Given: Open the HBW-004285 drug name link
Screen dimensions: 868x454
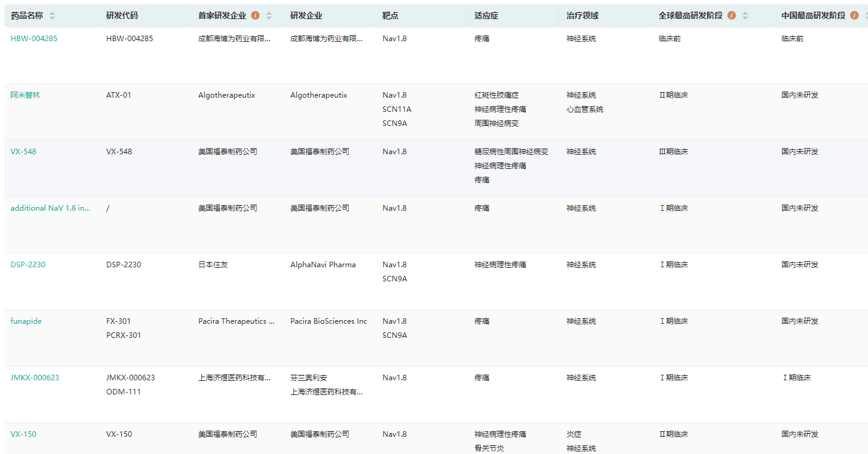Looking at the screenshot, I should (x=34, y=39).
